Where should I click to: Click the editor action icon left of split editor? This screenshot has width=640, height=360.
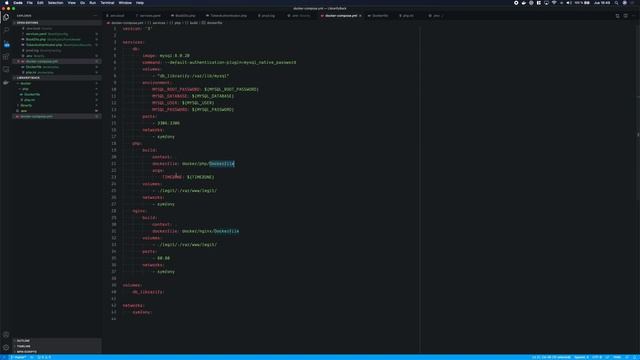pyautogui.click(x=618, y=16)
